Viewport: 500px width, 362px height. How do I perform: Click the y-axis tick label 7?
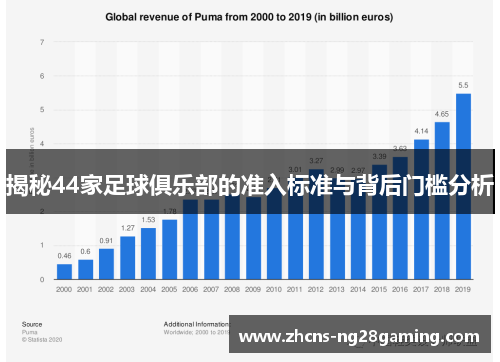point(42,42)
